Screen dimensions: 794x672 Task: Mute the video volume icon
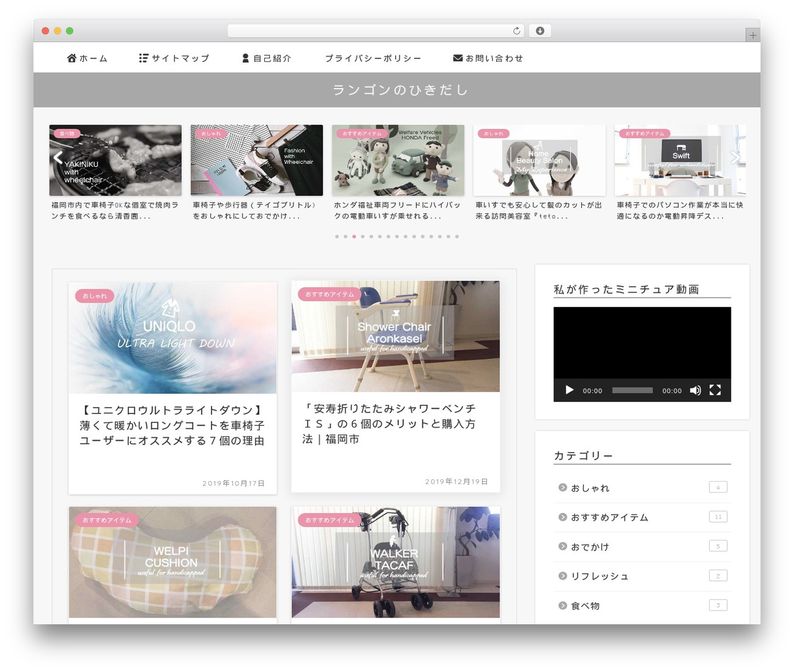(695, 390)
